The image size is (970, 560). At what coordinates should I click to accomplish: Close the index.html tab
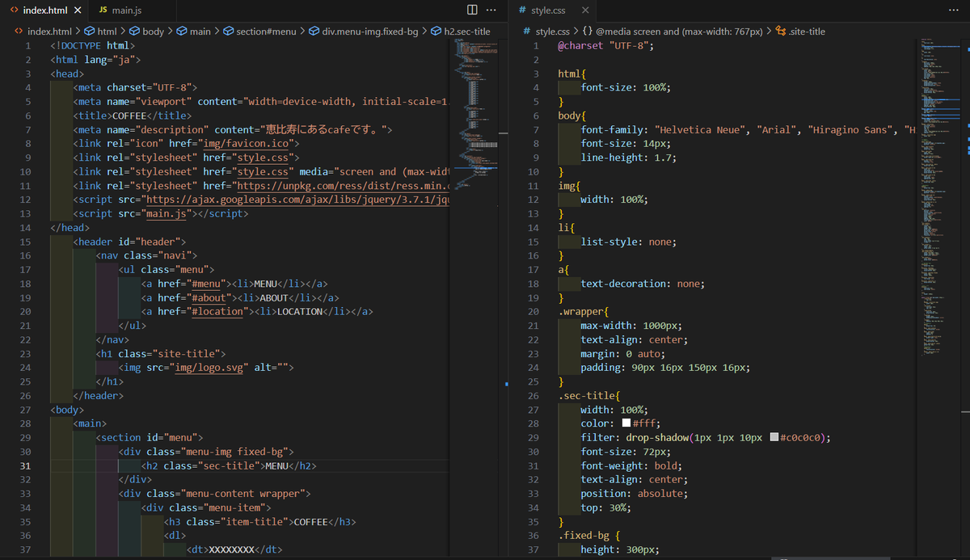[x=78, y=11]
